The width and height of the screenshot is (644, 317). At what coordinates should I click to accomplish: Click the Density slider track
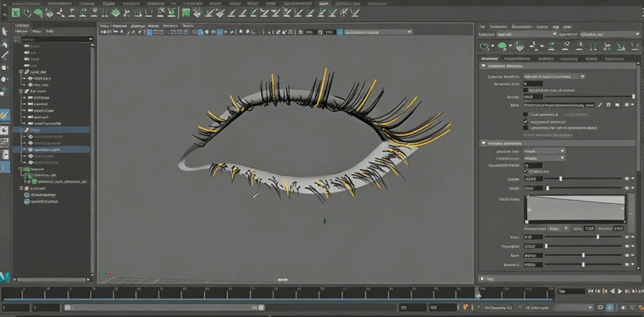[578, 97]
